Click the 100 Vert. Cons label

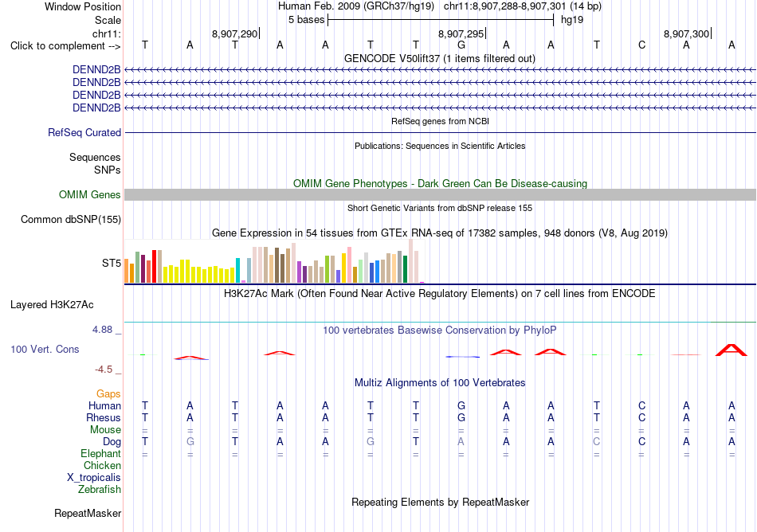[45, 349]
